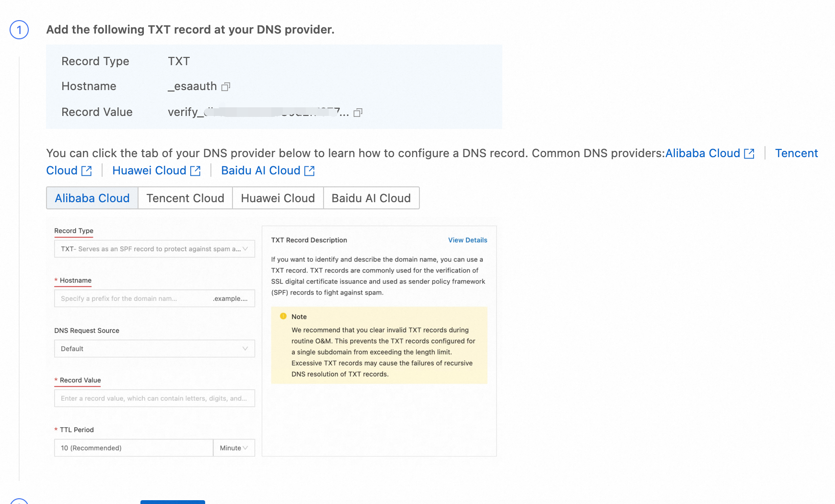The image size is (835, 504).
Task: Click the yellow Note warning icon
Action: click(283, 316)
